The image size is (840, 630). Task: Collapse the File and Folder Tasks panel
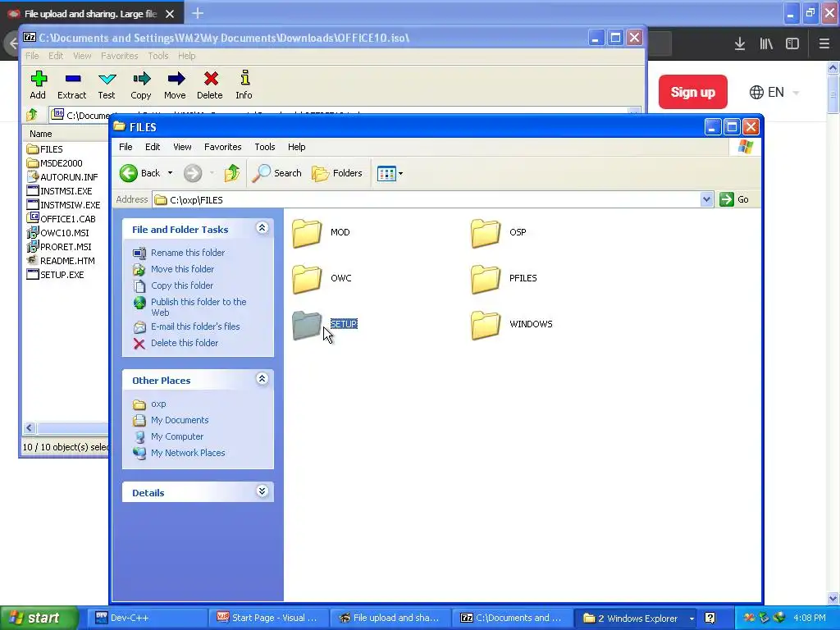[262, 228]
